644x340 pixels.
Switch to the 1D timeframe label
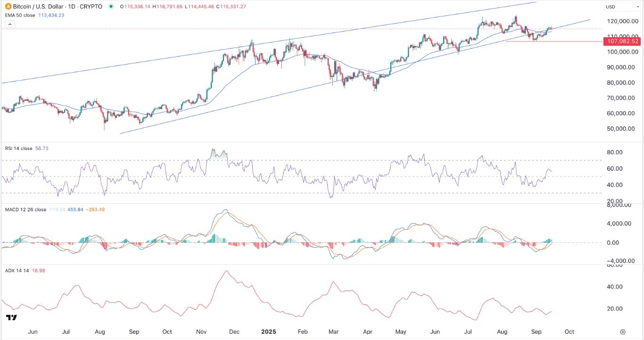tap(71, 7)
